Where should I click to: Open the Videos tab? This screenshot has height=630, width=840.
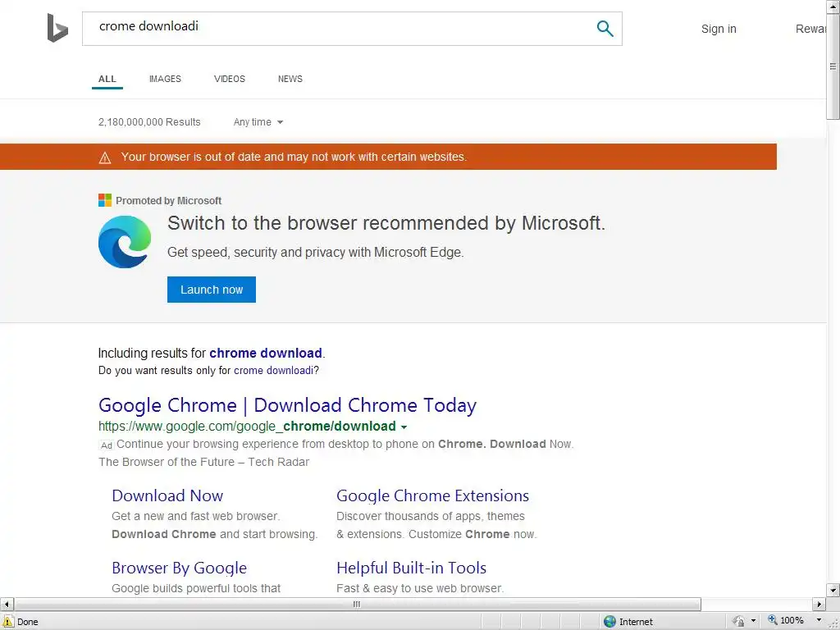[230, 79]
